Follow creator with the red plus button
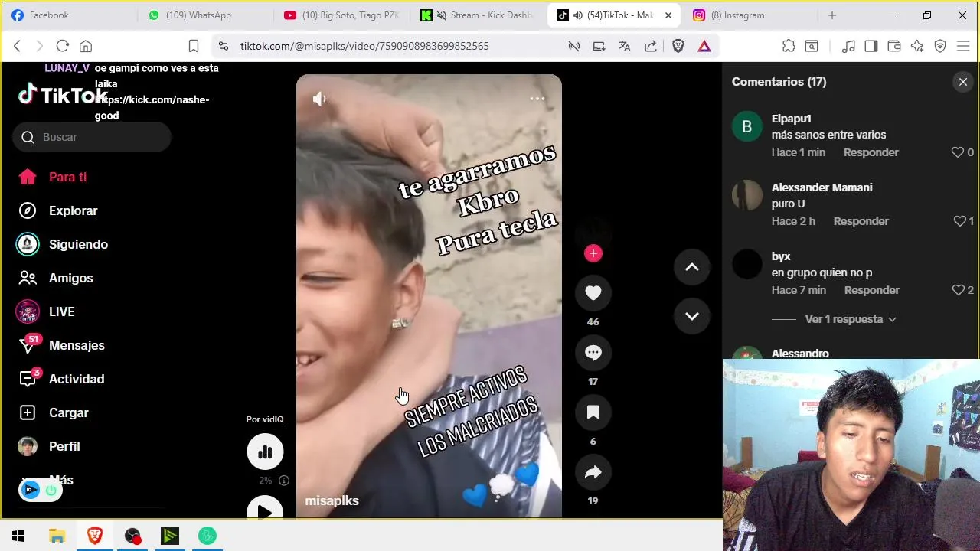Viewport: 980px width, 551px height. click(x=593, y=253)
